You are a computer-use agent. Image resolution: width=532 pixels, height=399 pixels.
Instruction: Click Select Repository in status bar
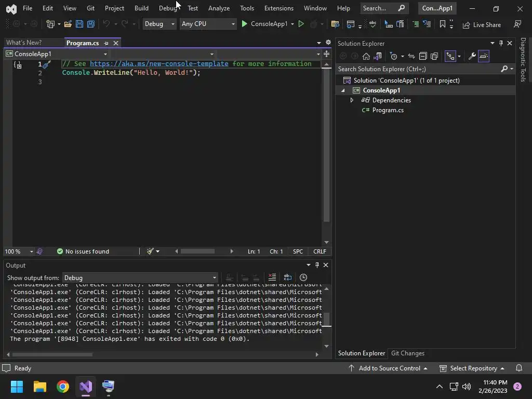472,368
